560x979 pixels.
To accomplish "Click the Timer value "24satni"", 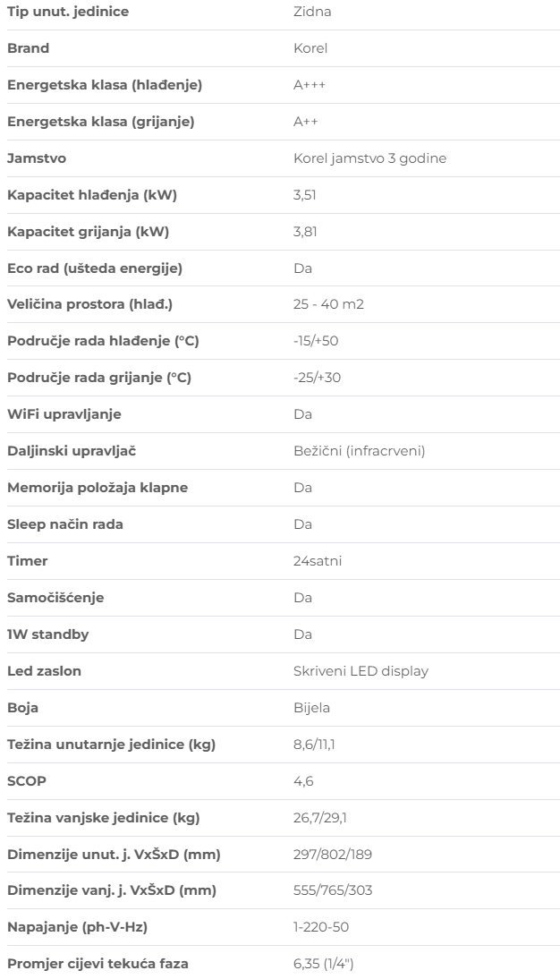I will (317, 561).
